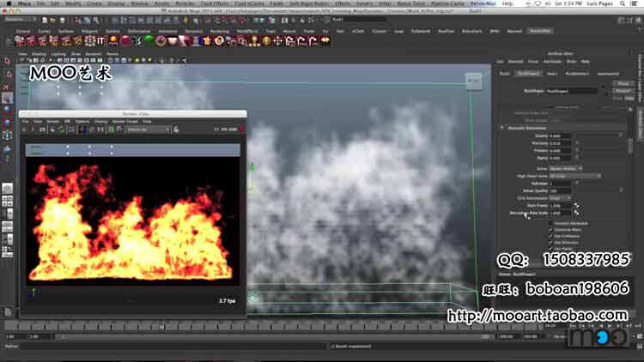The height and width of the screenshot is (362, 644).
Task: Click the Focus button in Attribute Editor
Action: [x=623, y=83]
